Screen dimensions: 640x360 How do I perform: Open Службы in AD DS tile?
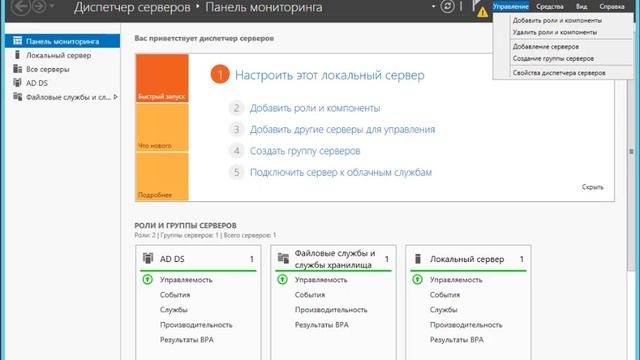tap(173, 310)
